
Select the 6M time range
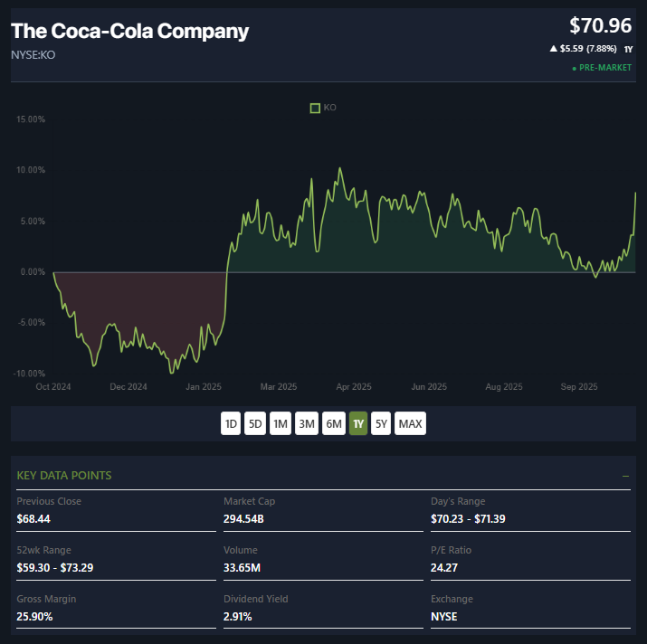coord(333,423)
